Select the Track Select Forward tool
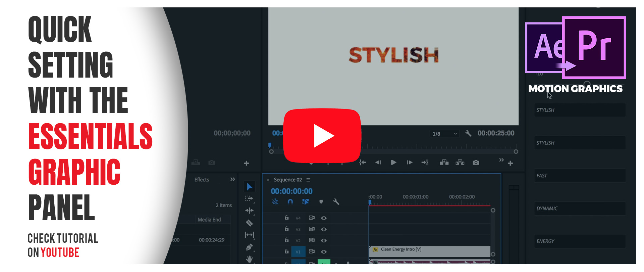The image size is (644, 272). click(x=249, y=198)
